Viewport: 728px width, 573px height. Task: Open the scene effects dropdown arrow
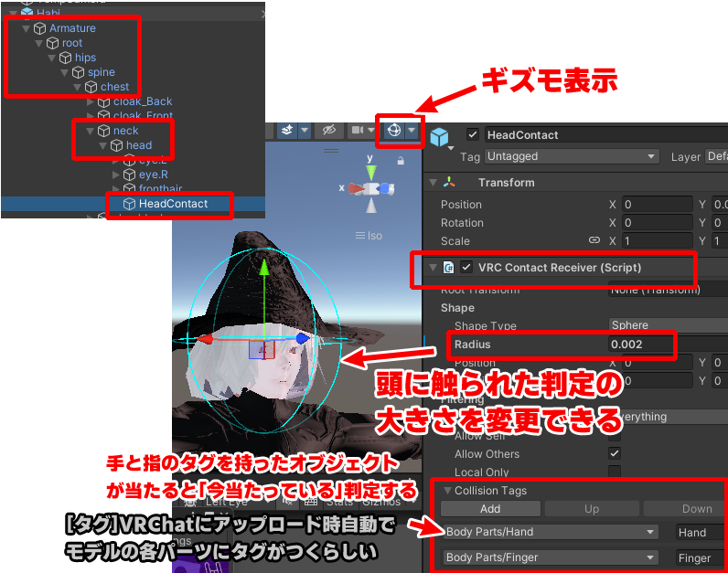click(305, 131)
